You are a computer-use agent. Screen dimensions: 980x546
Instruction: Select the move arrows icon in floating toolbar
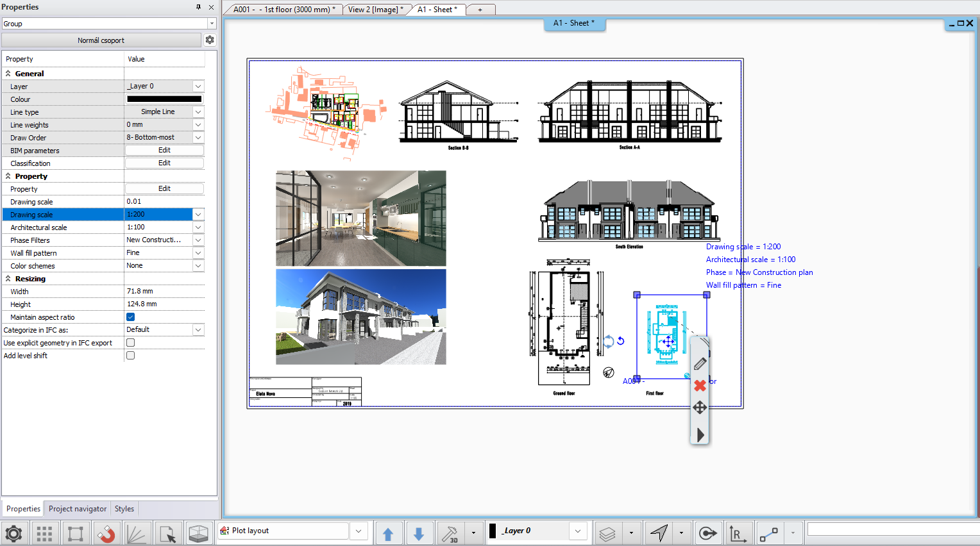700,408
